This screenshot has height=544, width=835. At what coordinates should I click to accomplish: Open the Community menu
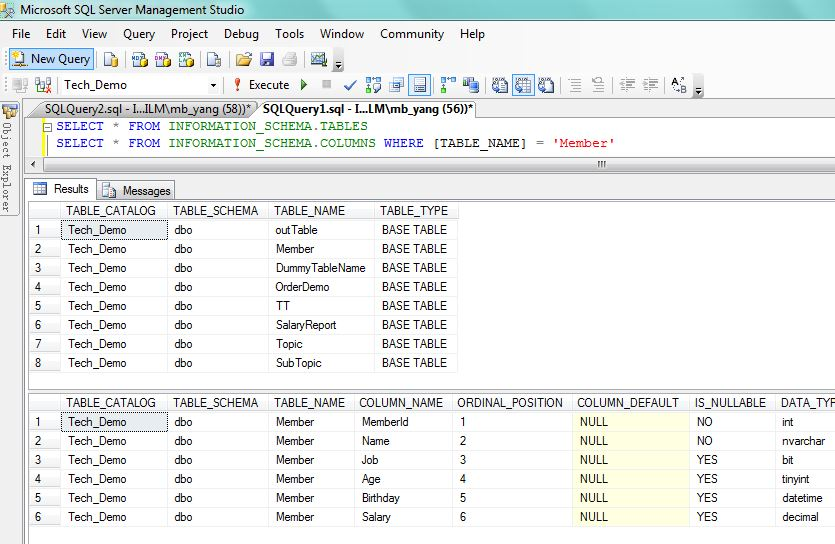coord(412,34)
